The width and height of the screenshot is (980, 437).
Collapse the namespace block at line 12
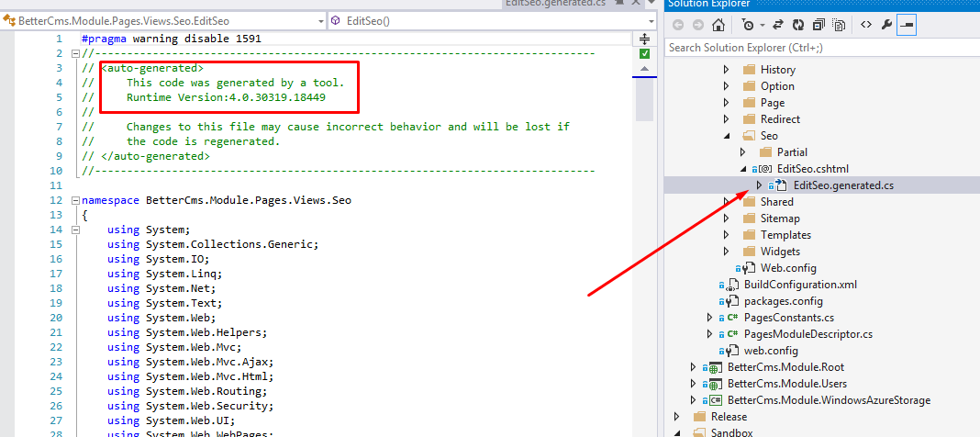point(74,200)
